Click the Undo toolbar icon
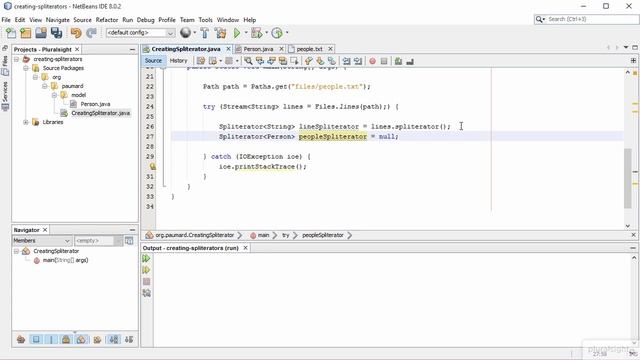 click(x=76, y=33)
